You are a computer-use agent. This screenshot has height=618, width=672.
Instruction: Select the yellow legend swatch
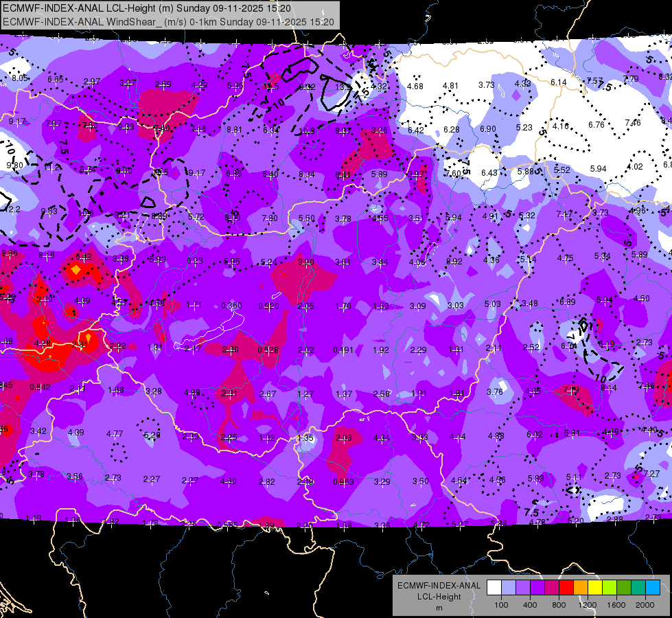click(595, 588)
